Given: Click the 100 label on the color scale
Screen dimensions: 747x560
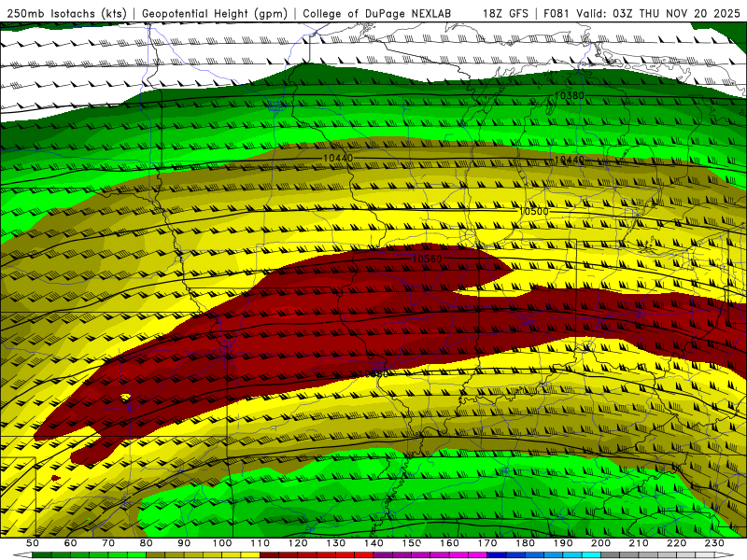Looking at the screenshot, I should tap(222, 543).
